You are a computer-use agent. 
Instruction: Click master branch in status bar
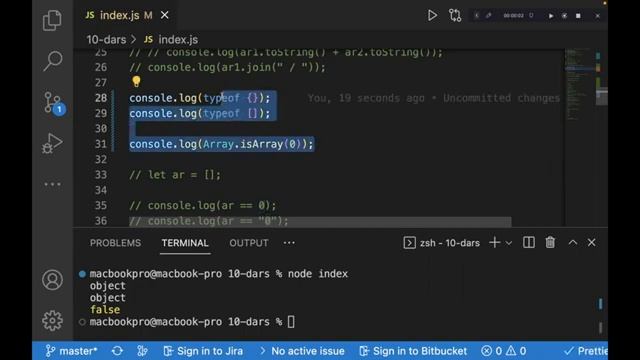click(71, 351)
